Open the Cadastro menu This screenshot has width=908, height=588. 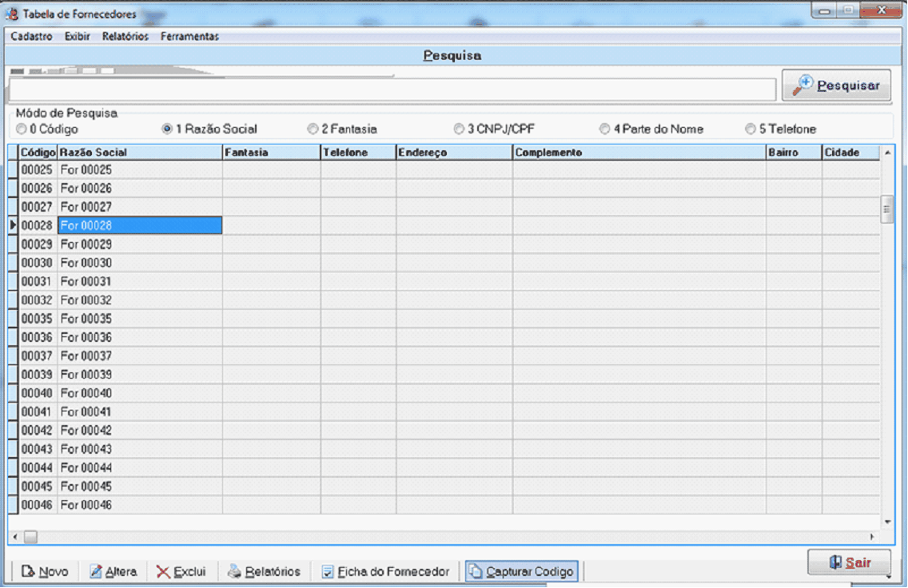click(x=31, y=37)
